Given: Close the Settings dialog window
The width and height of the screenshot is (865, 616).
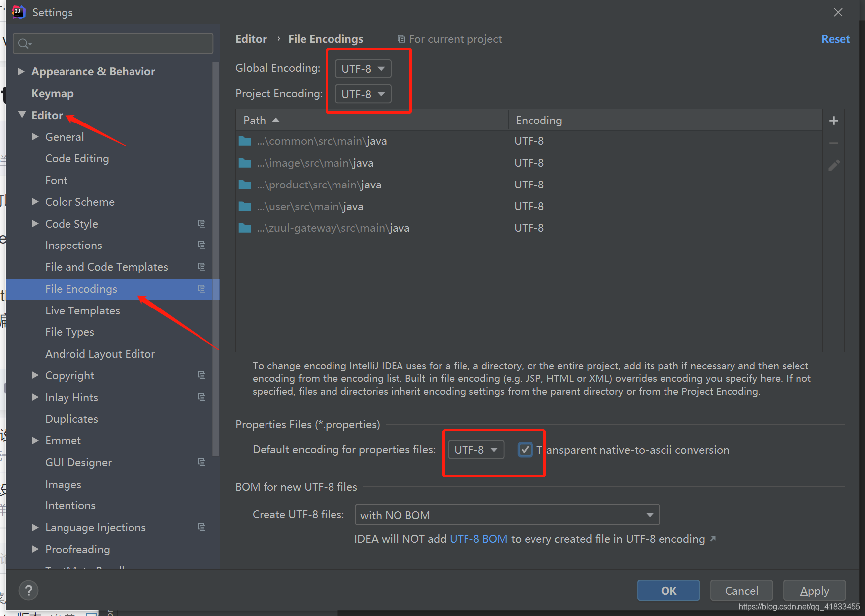Looking at the screenshot, I should tap(838, 12).
